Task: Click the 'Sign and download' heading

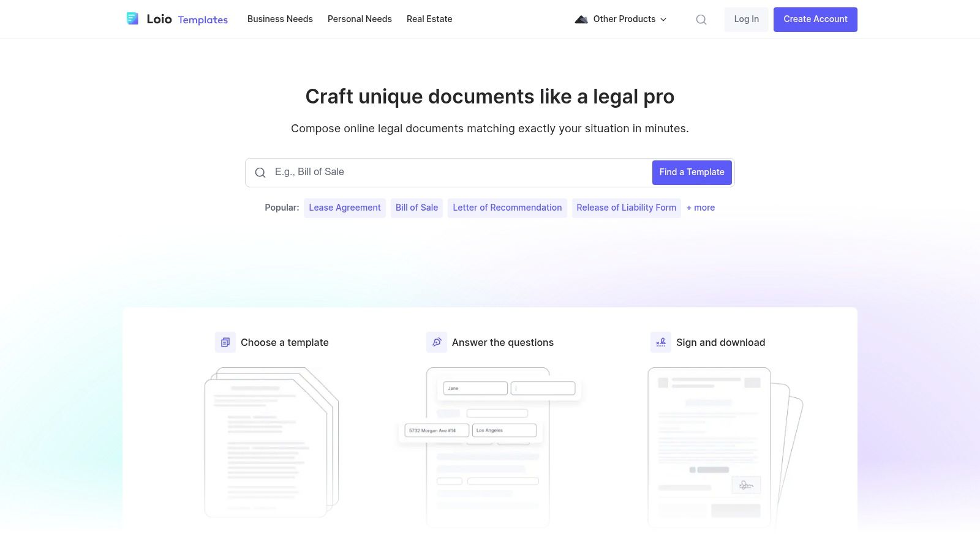Action: (720, 342)
